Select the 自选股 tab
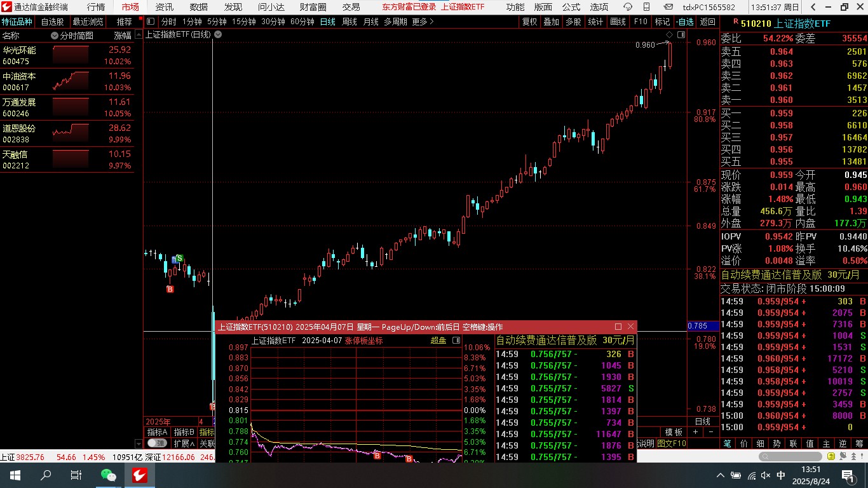 [x=53, y=22]
